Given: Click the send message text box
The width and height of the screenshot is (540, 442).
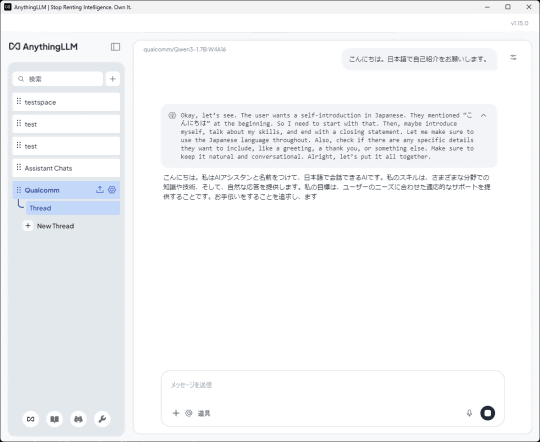Looking at the screenshot, I should [333, 385].
